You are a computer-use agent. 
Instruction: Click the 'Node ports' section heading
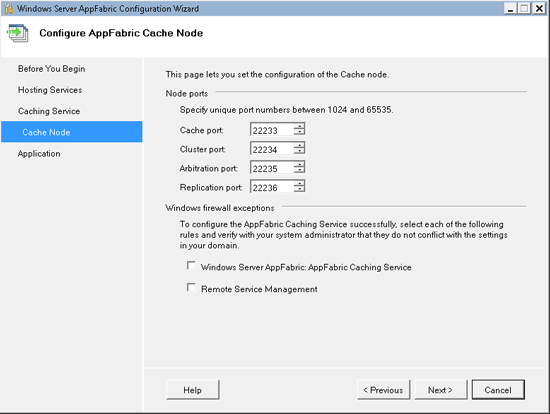point(187,94)
